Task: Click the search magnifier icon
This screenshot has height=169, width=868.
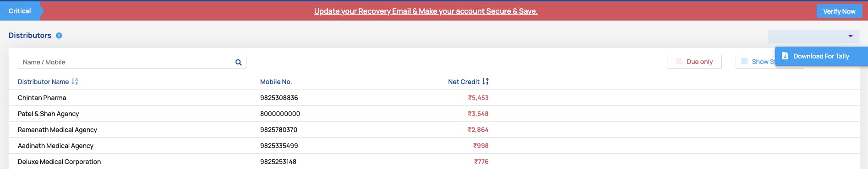Action: tap(238, 62)
